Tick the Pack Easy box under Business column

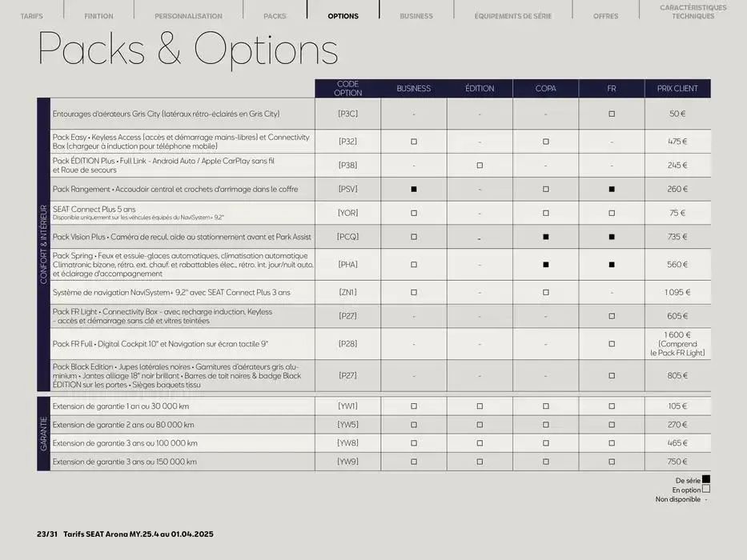[x=414, y=142]
